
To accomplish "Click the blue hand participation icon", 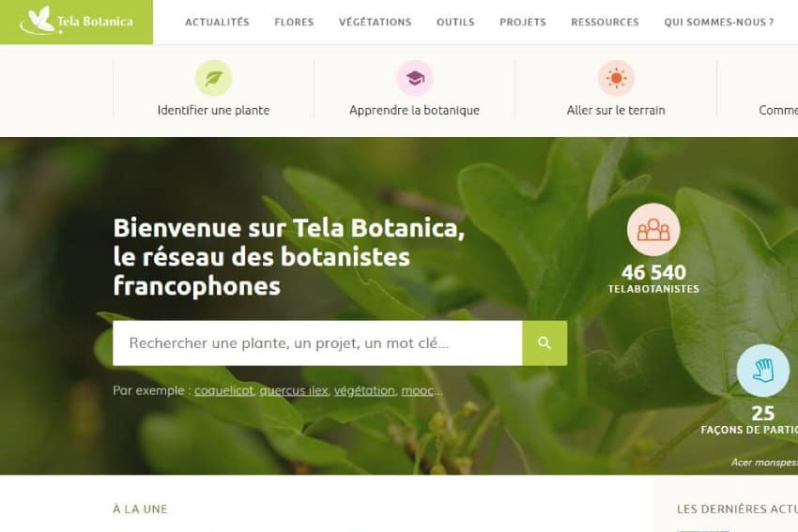I will click(x=763, y=371).
